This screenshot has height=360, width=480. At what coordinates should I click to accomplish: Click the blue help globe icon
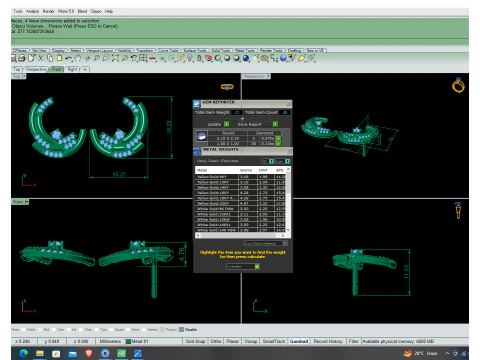[283, 58]
